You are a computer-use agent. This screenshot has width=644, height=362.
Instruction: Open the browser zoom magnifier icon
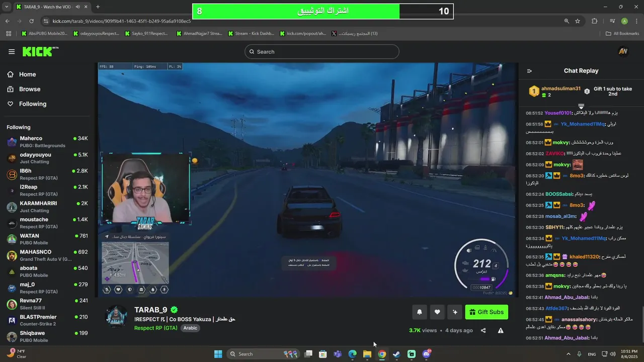[x=567, y=21]
